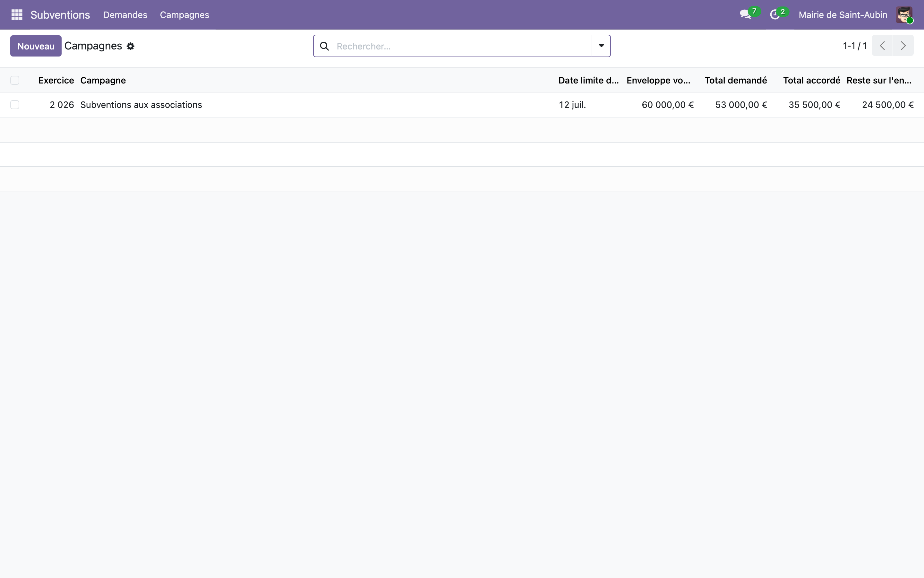Click the 24 500,00 € cell

[x=888, y=105]
